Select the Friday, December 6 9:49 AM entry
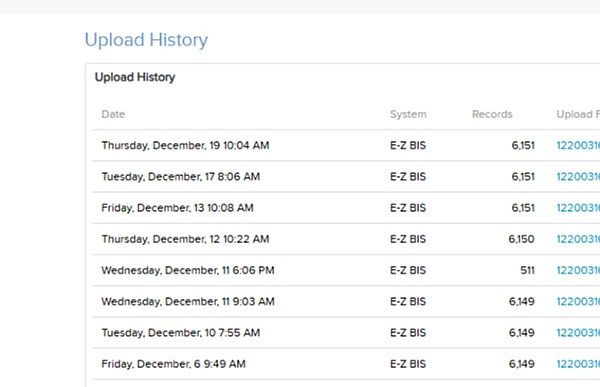 pos(173,364)
